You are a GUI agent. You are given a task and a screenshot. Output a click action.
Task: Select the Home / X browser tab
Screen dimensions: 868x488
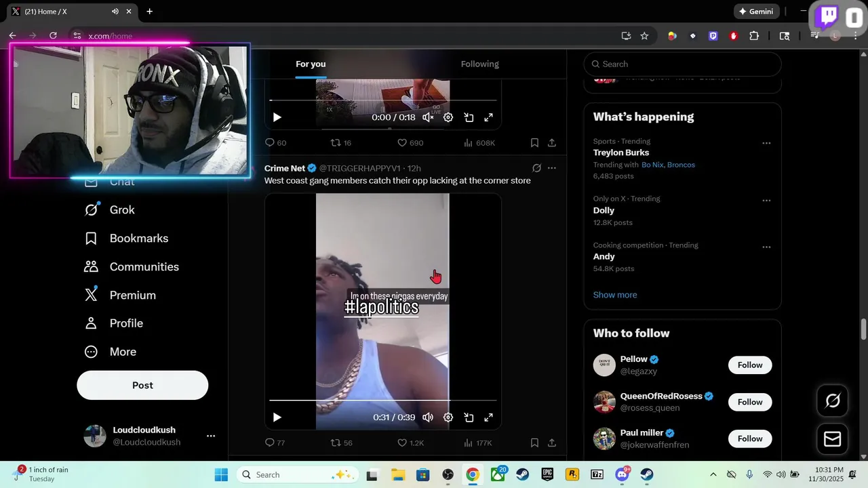[x=70, y=12]
